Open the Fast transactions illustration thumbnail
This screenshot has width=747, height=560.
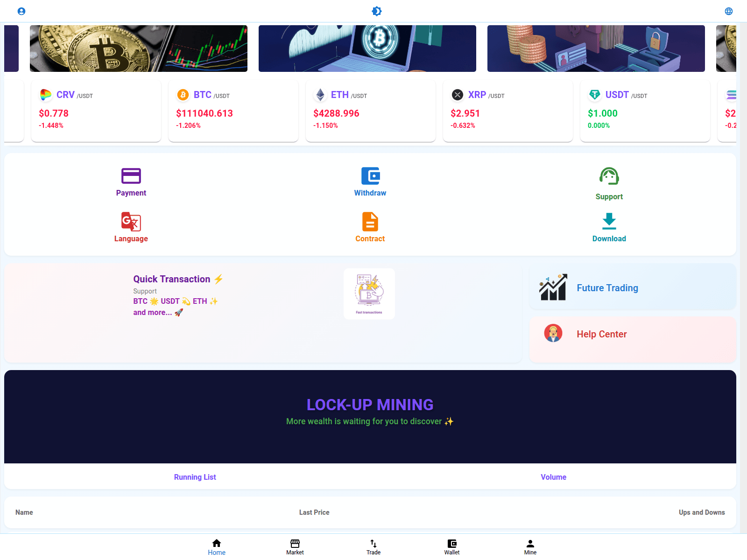click(369, 294)
